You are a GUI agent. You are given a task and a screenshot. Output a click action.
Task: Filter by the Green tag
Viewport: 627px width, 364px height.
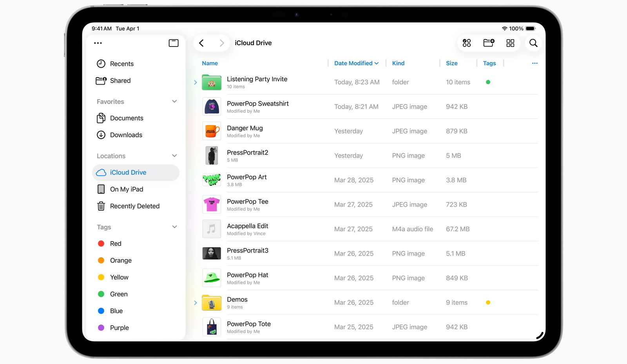click(x=136, y=294)
